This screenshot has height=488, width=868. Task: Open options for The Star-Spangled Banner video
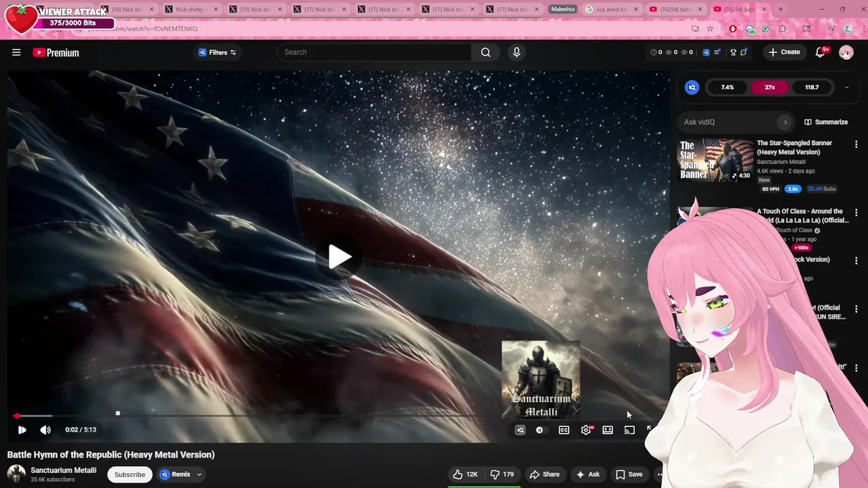856,144
